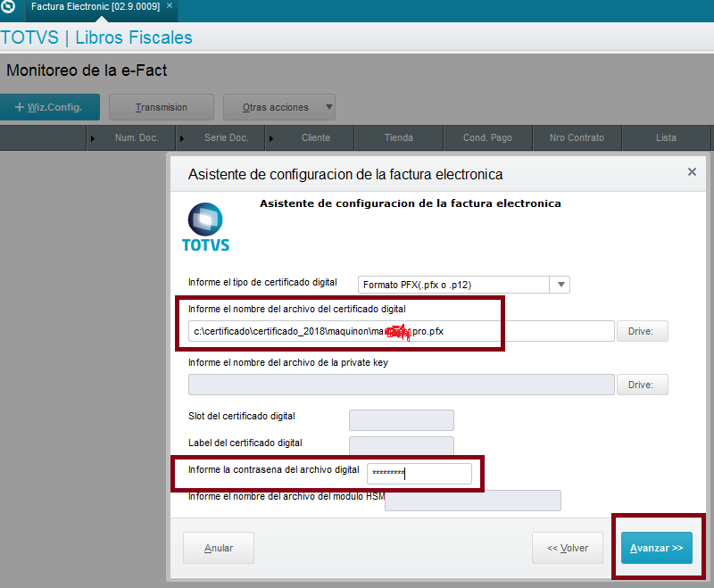This screenshot has width=714, height=588.
Task: Click the arrow marker before Cliente
Action: 271,138
